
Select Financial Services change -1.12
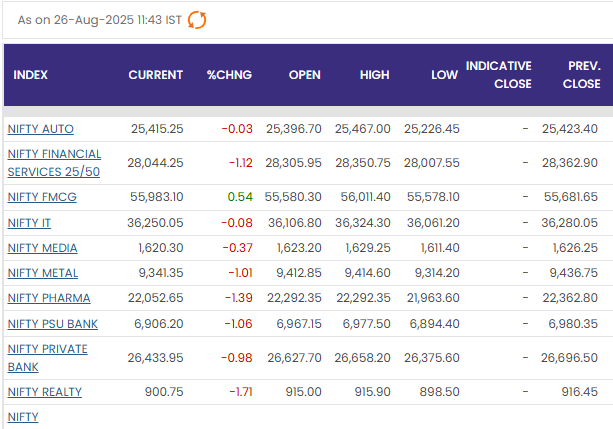coord(241,163)
